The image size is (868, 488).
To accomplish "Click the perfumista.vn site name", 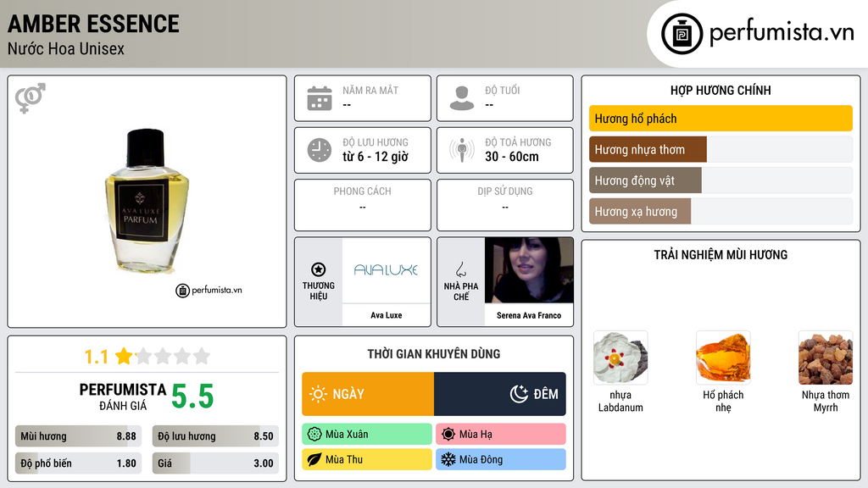I will pos(782,32).
